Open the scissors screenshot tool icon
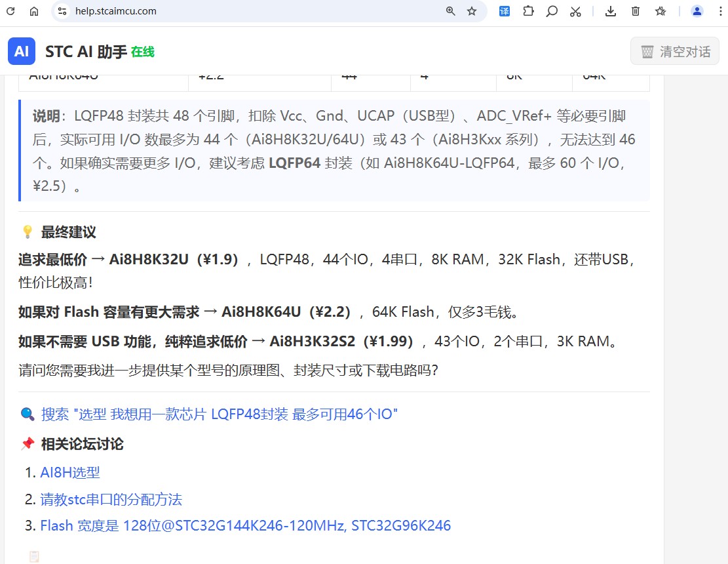Viewport: 728px width, 564px height. pos(575,11)
